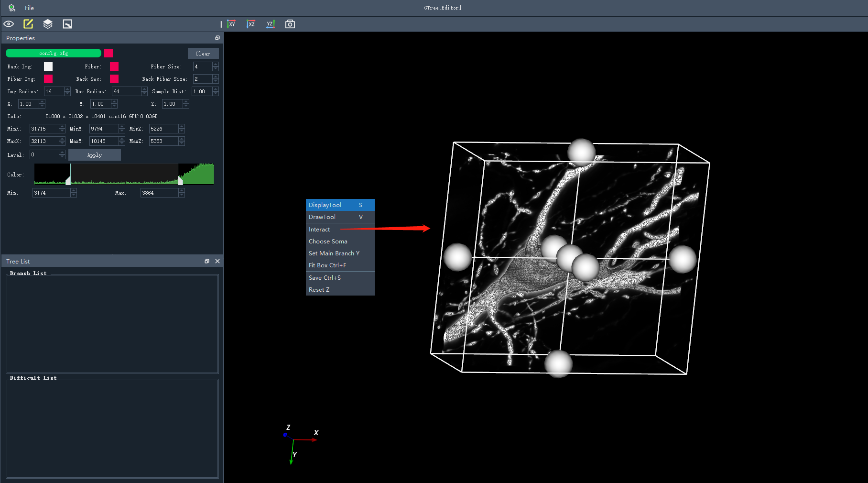The width and height of the screenshot is (868, 483).
Task: Float the Properties panel
Action: 217,38
